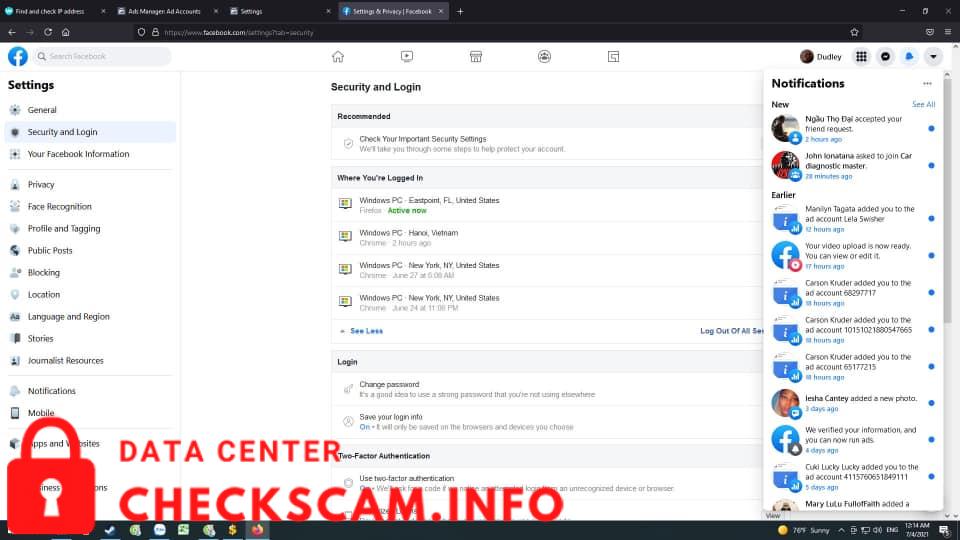Go back in browser

click(x=12, y=32)
